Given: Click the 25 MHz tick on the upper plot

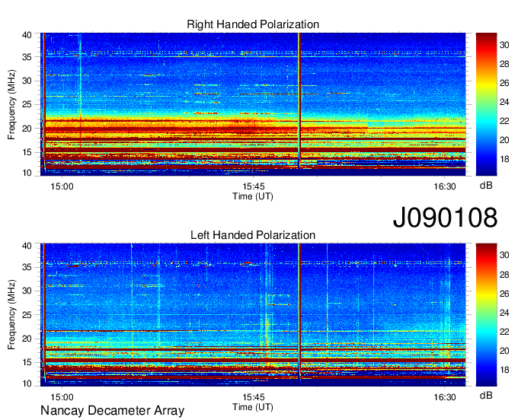Looking at the screenshot, I should click(27, 104).
